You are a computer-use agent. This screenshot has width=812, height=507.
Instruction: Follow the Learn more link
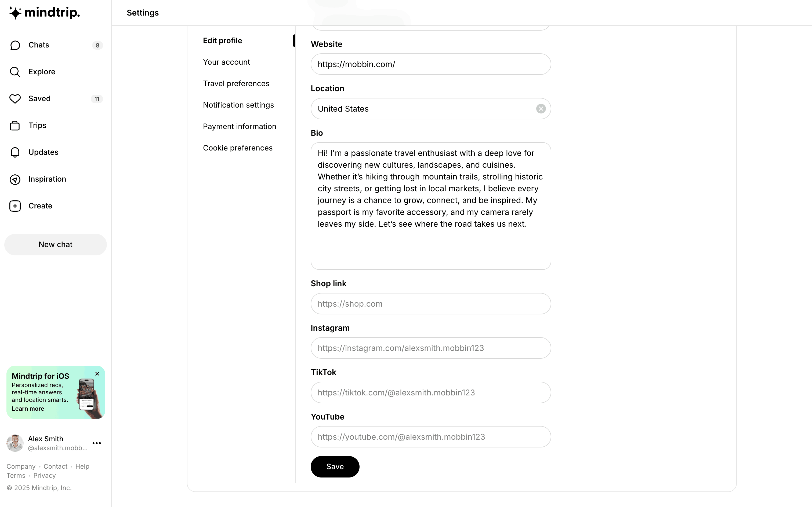(28, 408)
